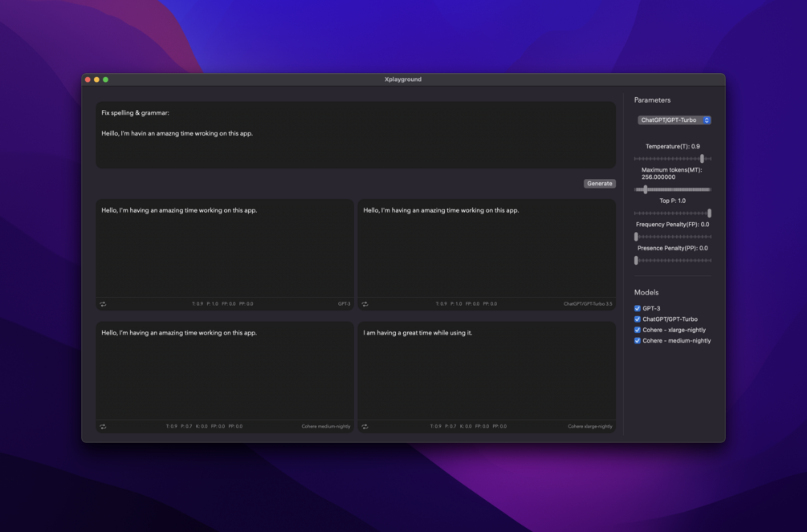Uncheck the GPT-3 model checkbox
Viewport: 807px width, 532px height.
click(x=637, y=308)
